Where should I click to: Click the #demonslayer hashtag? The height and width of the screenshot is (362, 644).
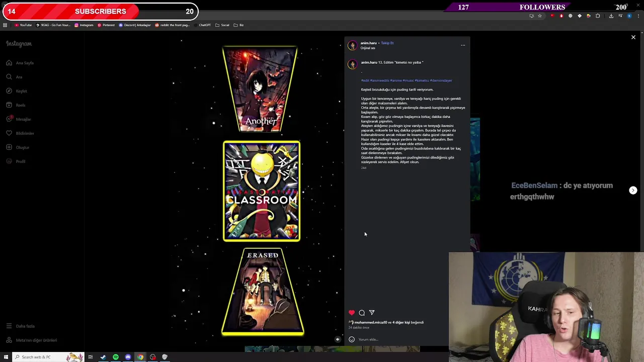coord(441,80)
